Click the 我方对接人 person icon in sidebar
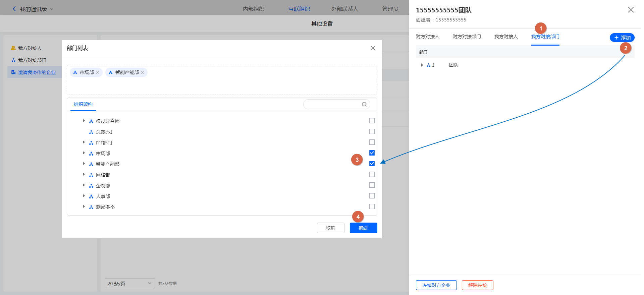The height and width of the screenshot is (295, 644). tap(13, 48)
